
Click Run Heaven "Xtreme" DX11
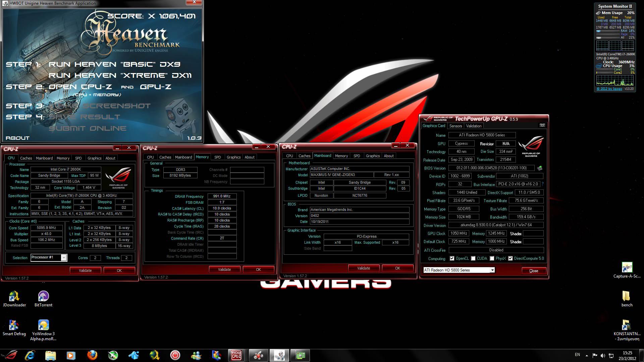pyautogui.click(x=120, y=75)
